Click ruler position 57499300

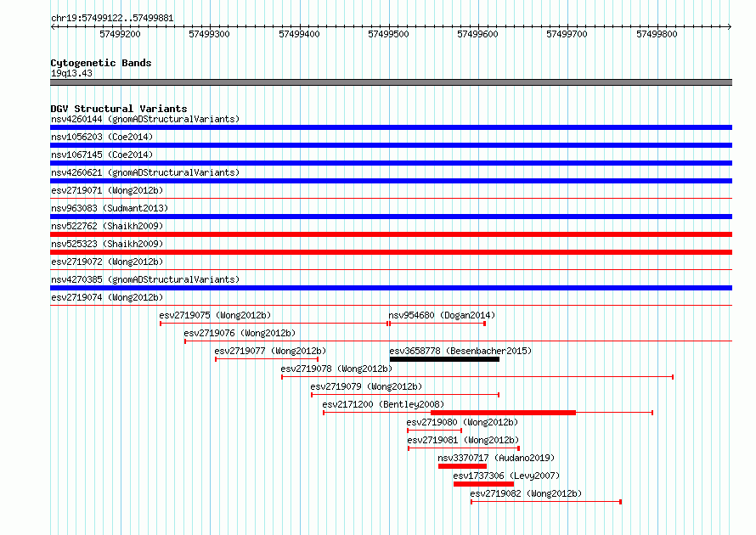click(x=209, y=34)
